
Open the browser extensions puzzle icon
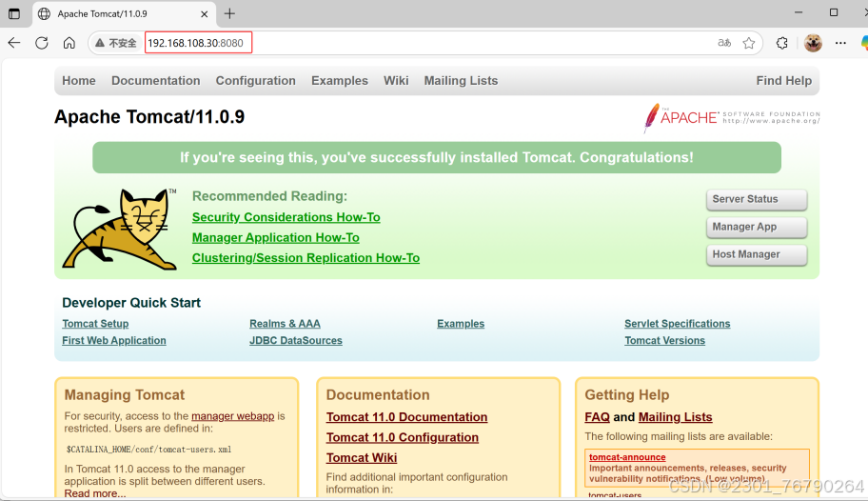click(x=781, y=43)
